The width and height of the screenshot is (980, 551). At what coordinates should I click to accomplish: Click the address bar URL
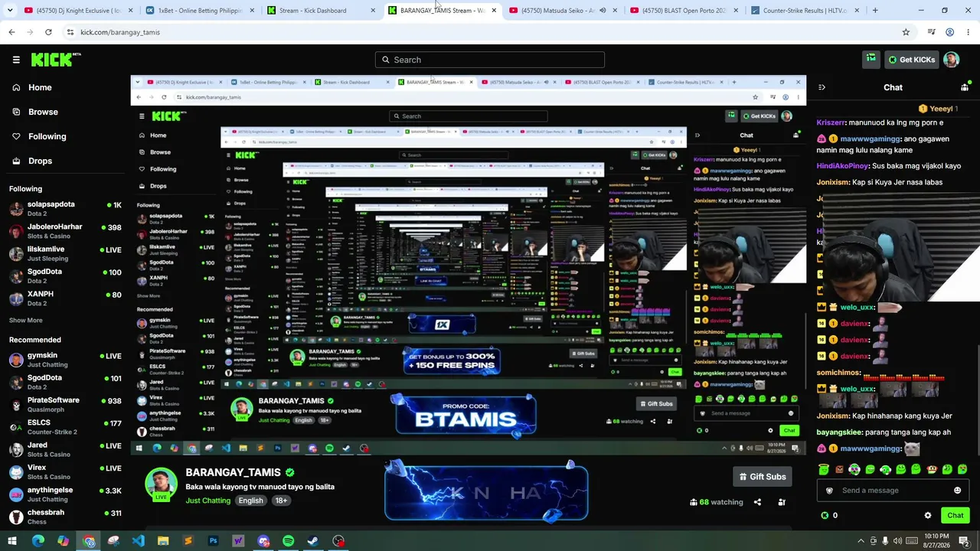120,32
